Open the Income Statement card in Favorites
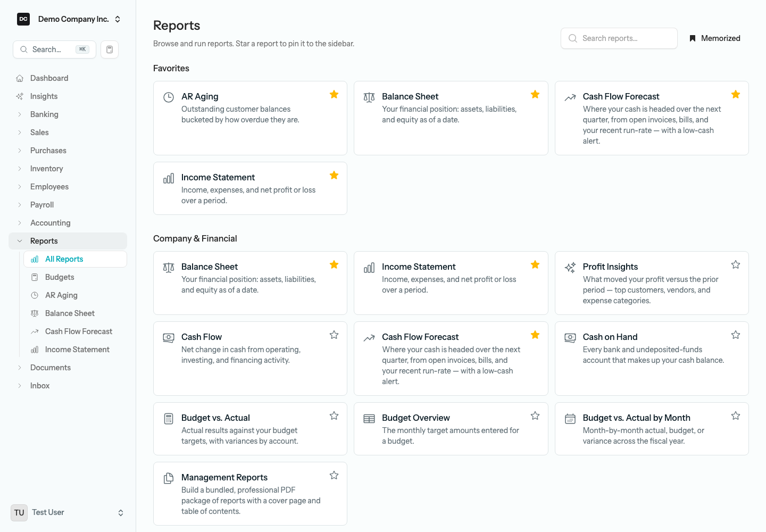The image size is (766, 532). (250, 188)
